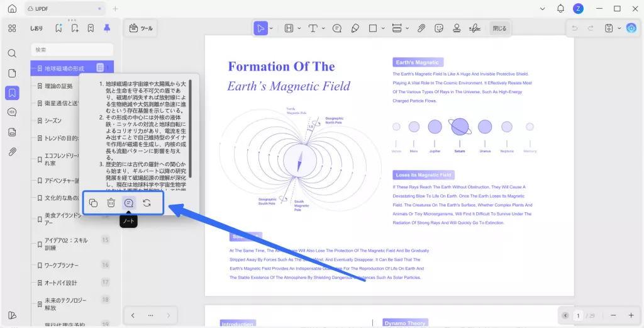Select the シーズン bookmark
Screen dimensions: 644x328
[x=53, y=120]
